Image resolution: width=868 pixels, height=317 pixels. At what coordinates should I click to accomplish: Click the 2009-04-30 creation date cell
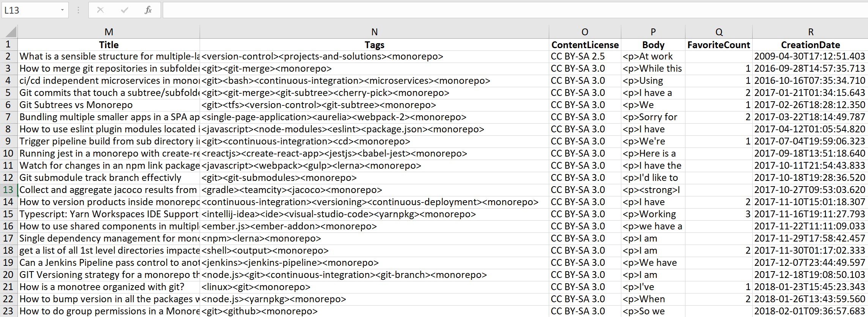click(x=810, y=56)
